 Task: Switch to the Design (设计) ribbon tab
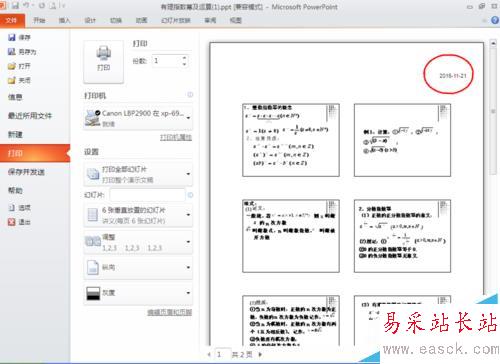[x=90, y=20]
